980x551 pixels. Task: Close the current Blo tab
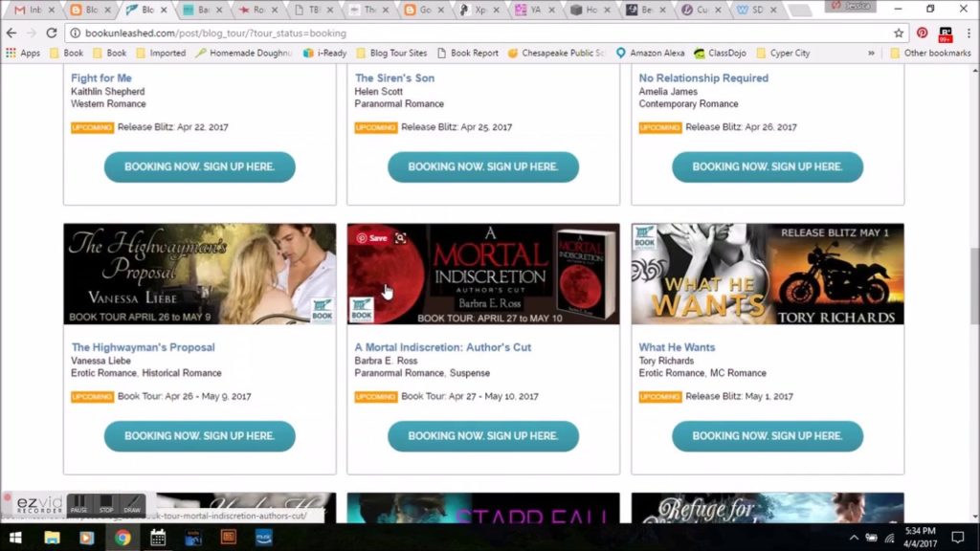164,10
